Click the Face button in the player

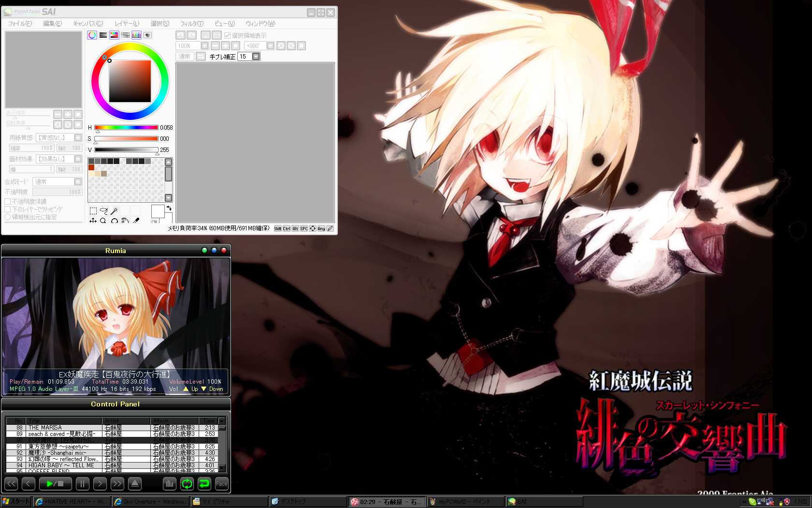tap(221, 483)
